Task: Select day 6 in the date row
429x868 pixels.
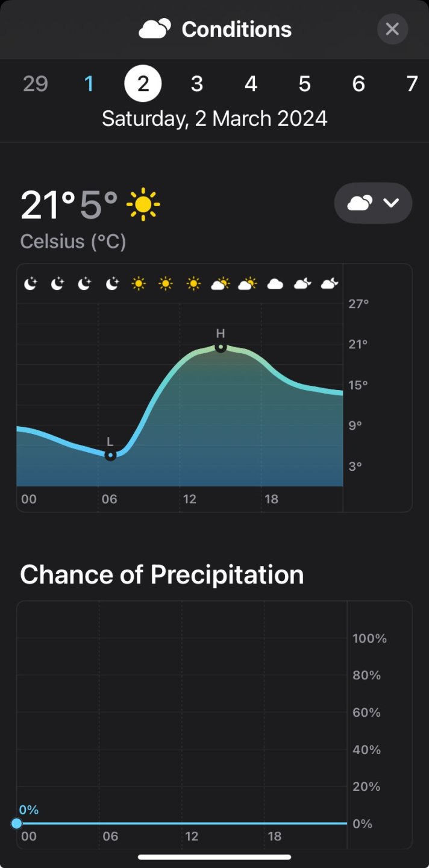Action: pyautogui.click(x=359, y=84)
